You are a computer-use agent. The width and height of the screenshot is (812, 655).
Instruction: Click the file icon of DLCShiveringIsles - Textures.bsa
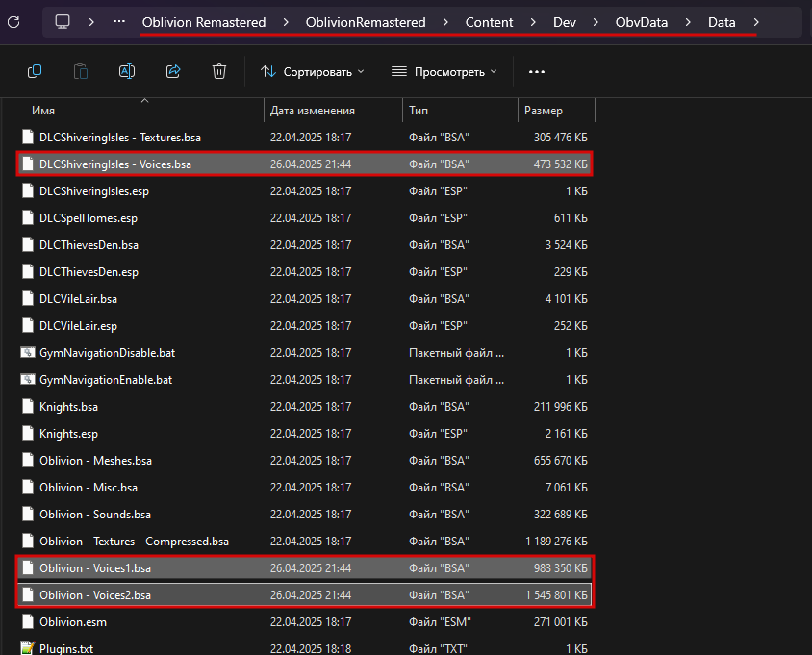pos(28,138)
